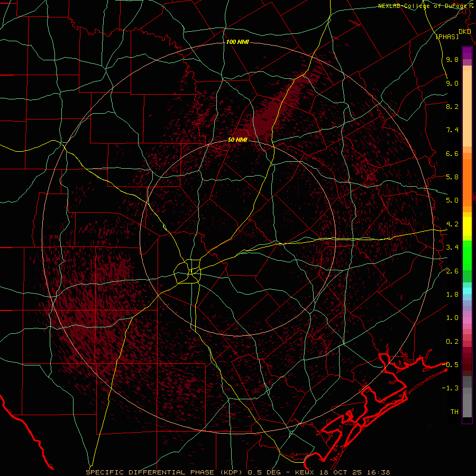Click the DKD label above the legend
The width and height of the screenshot is (476, 476).
(465, 32)
